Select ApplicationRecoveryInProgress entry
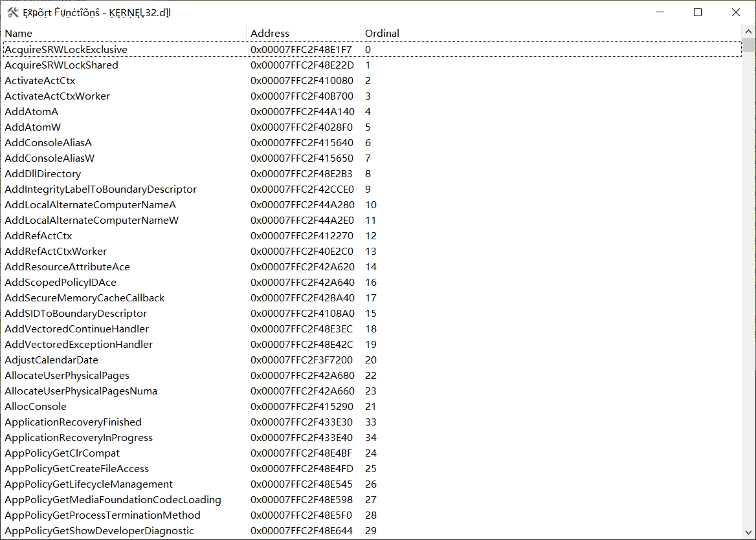756x540 pixels. [372, 437]
